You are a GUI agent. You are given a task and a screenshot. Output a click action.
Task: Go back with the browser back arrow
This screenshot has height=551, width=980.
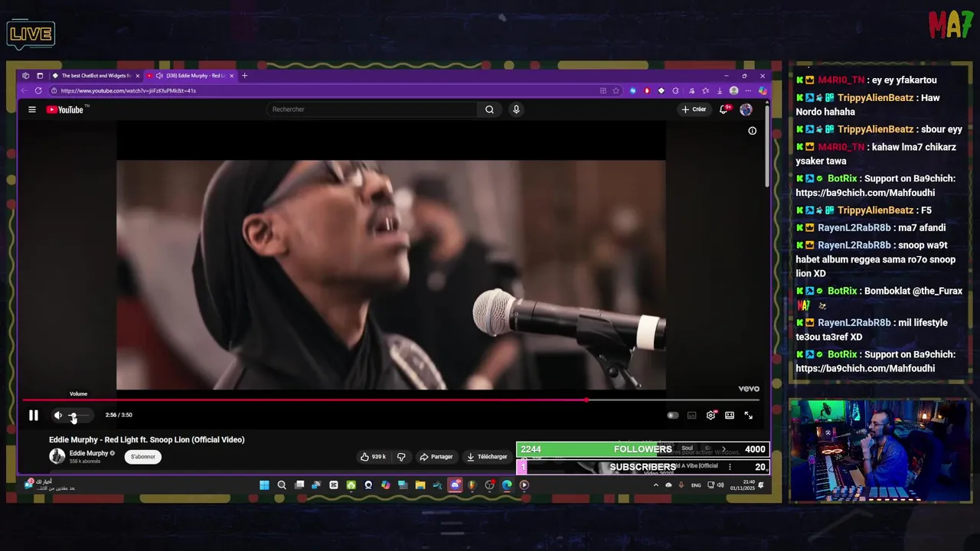click(24, 90)
